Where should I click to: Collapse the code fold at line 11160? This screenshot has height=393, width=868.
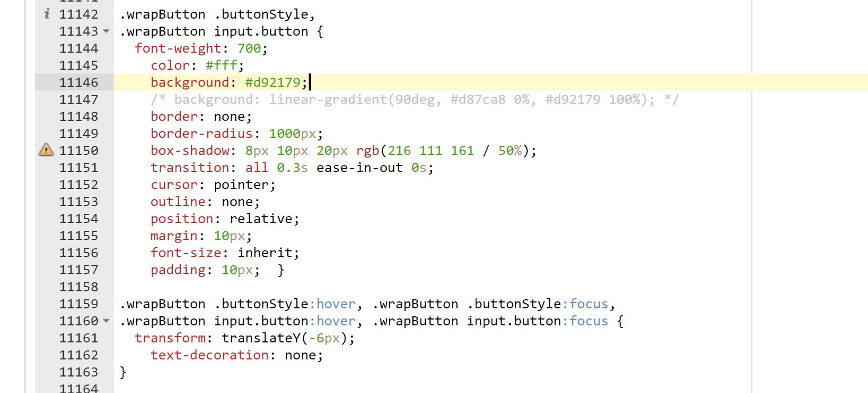pos(106,321)
